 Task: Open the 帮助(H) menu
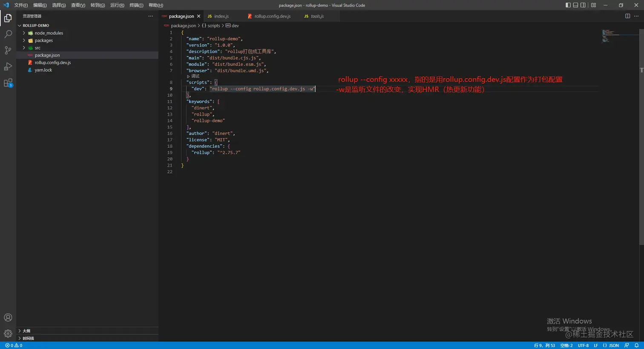(x=156, y=5)
